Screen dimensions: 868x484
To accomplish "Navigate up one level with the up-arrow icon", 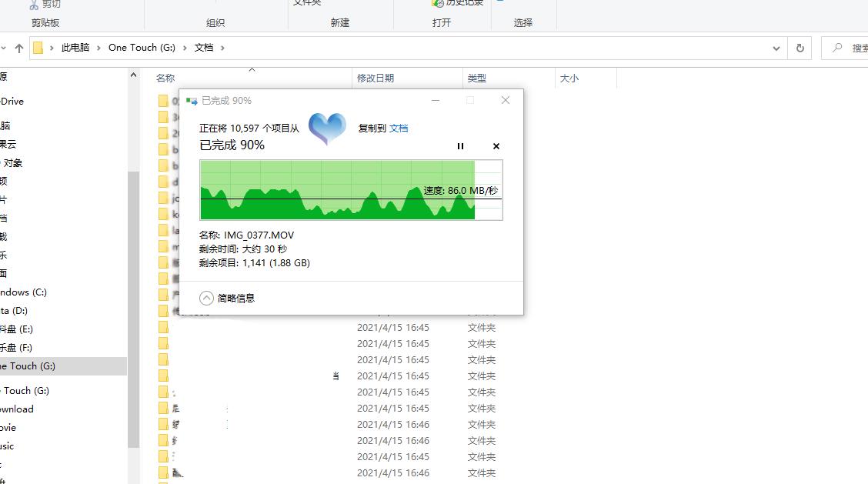I will click(x=17, y=47).
